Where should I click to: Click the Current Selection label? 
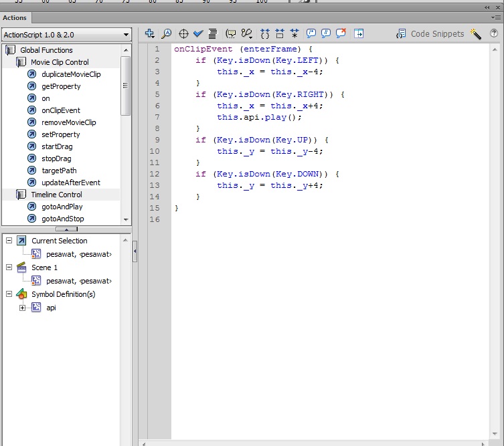coord(60,241)
